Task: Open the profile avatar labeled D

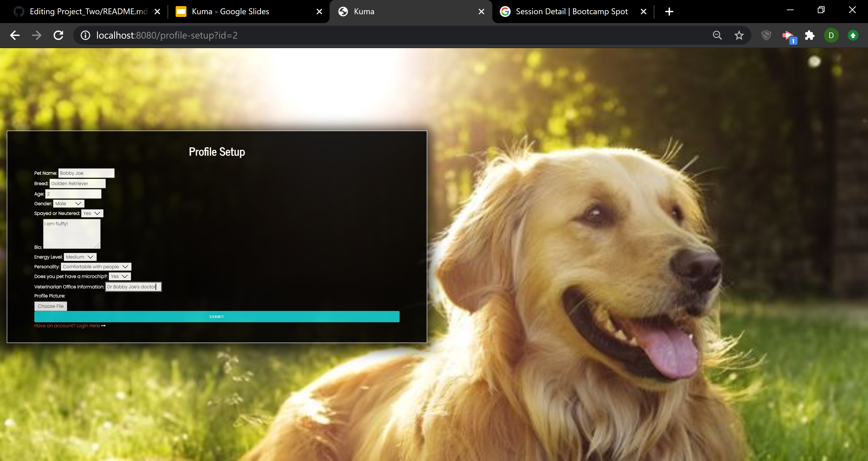Action: [831, 35]
